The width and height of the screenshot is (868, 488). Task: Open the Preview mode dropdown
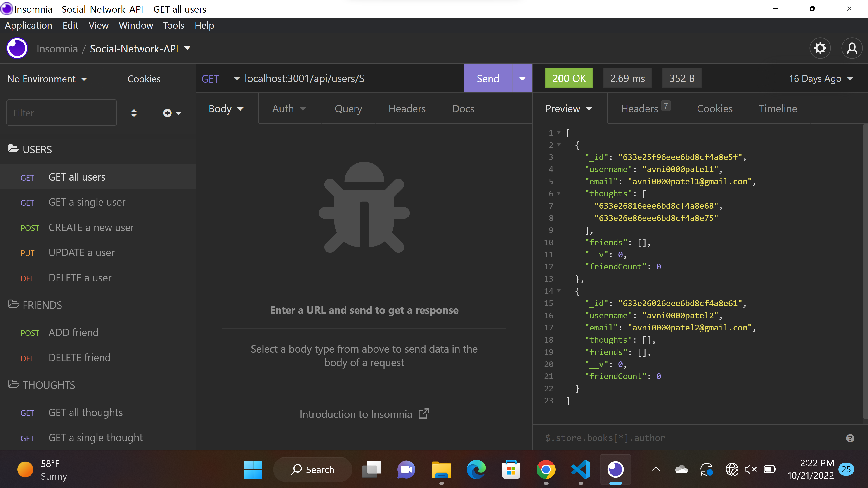click(568, 109)
